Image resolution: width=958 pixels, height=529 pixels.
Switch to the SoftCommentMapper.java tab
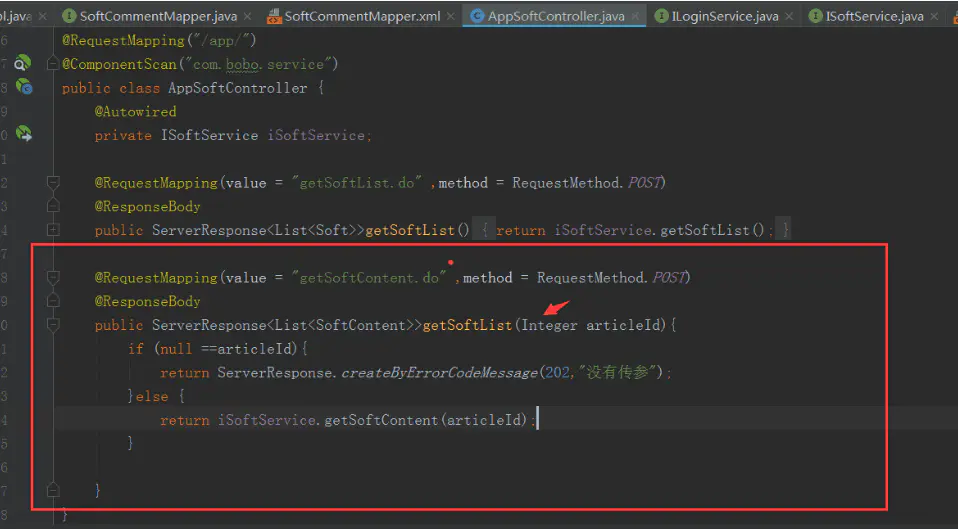point(158,16)
